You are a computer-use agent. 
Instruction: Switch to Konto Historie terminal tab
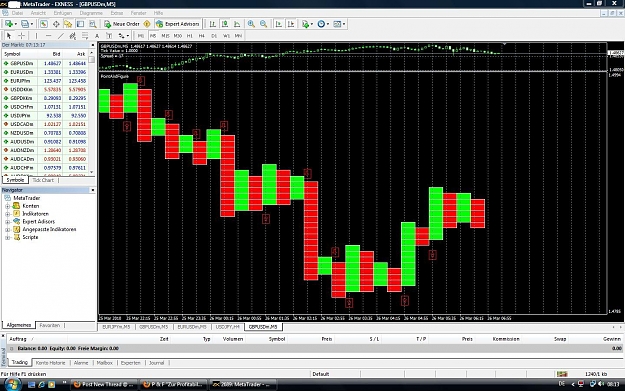coord(50,363)
